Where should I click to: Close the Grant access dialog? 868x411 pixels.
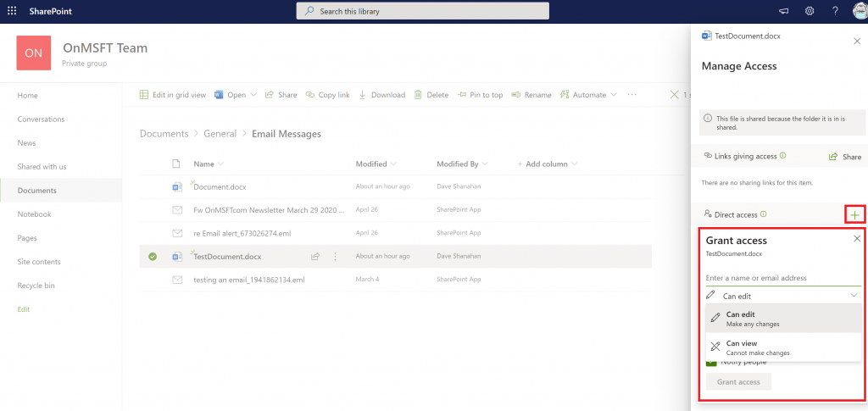pyautogui.click(x=857, y=238)
